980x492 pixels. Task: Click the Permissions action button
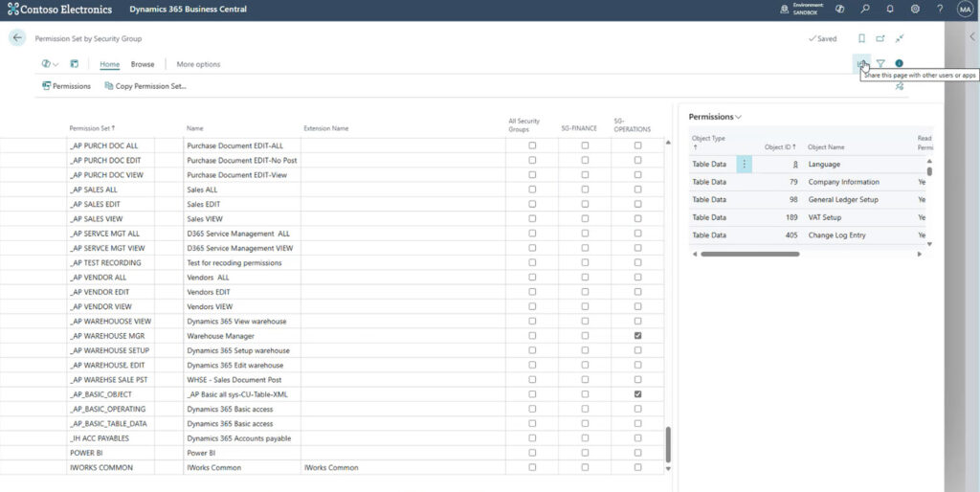click(66, 86)
